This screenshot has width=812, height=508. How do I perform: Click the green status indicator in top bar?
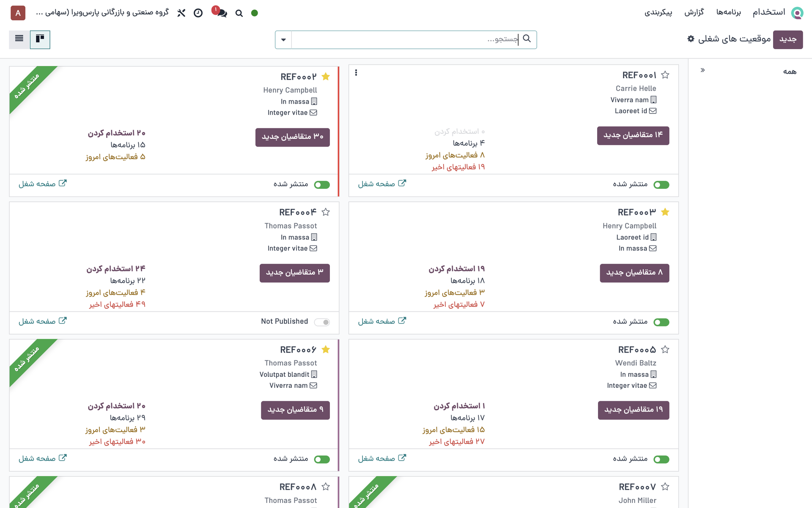click(254, 13)
